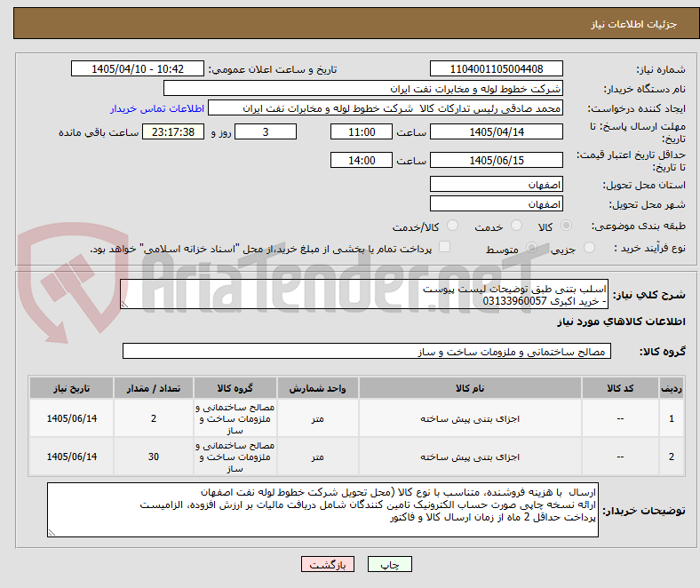Click the طبقه بندی موضوعی label
Image resolution: width=700 pixels, height=588 pixels.
tap(639, 226)
